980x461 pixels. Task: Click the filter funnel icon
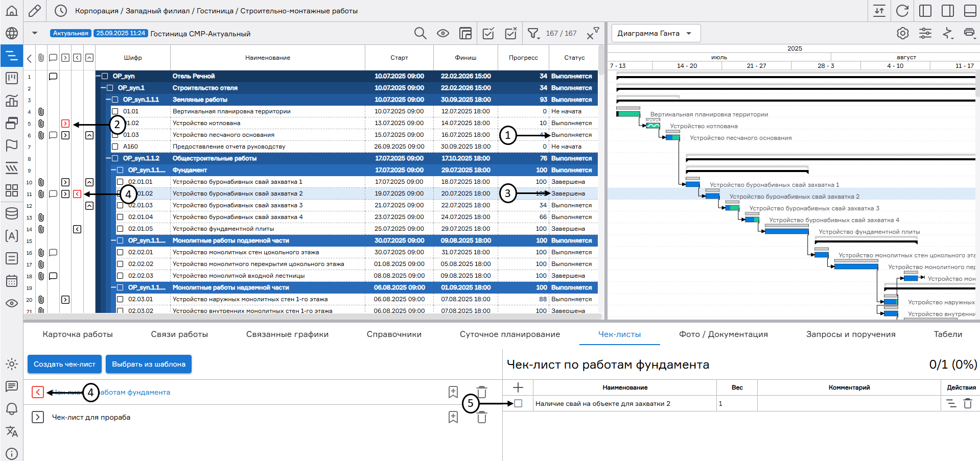point(533,34)
